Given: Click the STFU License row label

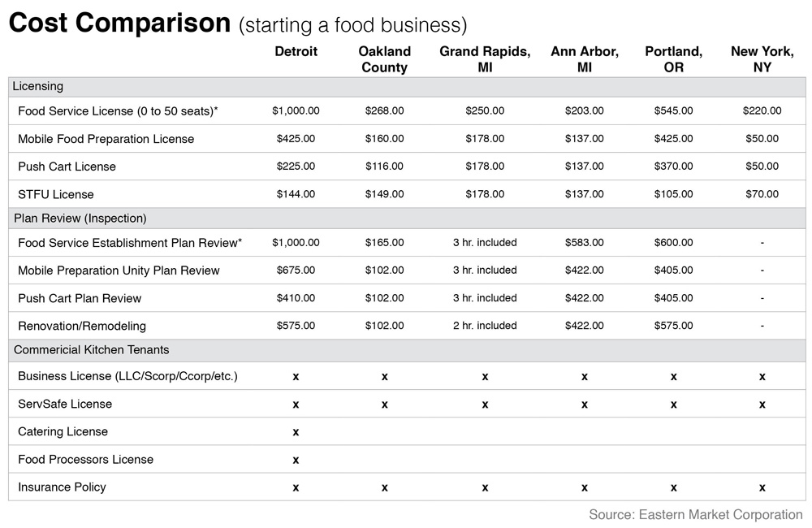Looking at the screenshot, I should click(56, 194).
